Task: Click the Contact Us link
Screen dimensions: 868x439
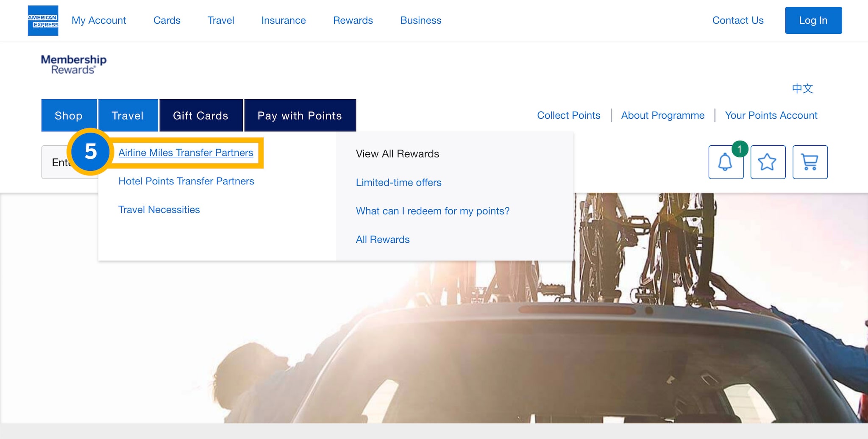Action: pos(737,20)
